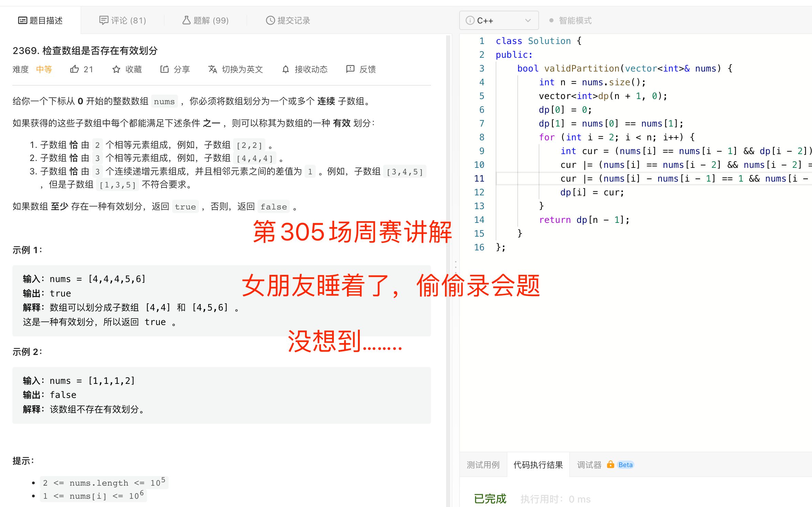
Task: Expand the 题解 (99) solutions list
Action: [206, 20]
